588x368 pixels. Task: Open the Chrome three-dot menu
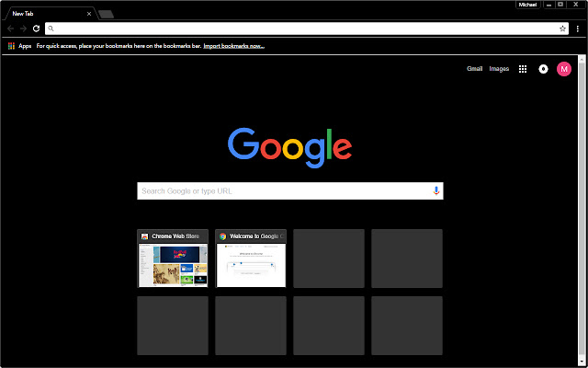click(578, 29)
